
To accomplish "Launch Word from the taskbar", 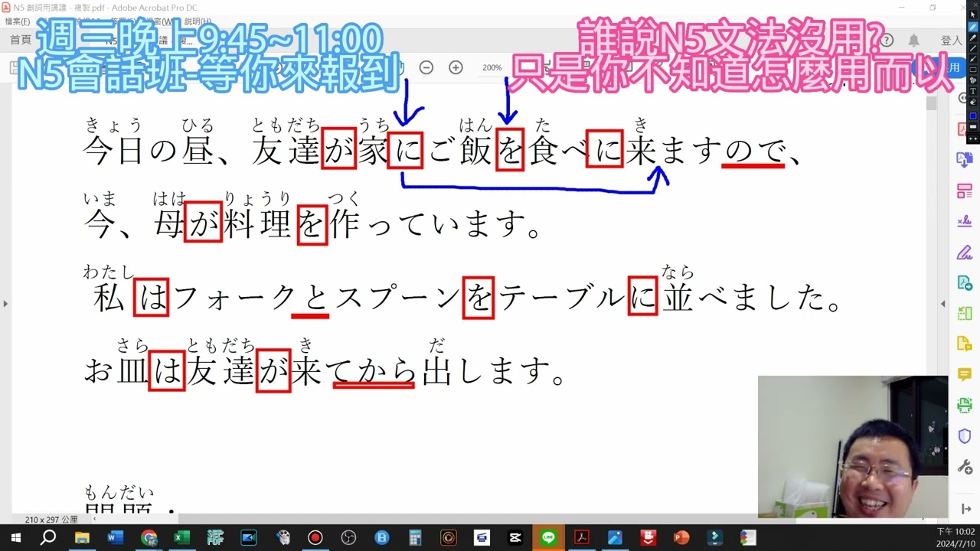I will (x=115, y=538).
